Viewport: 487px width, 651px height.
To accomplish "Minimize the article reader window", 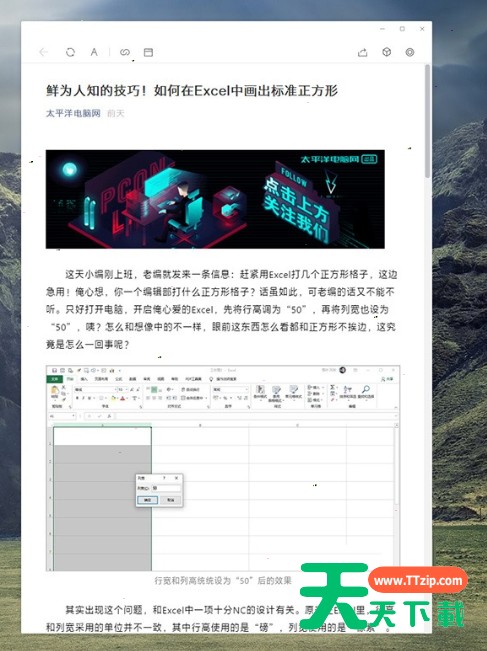I will [x=382, y=29].
